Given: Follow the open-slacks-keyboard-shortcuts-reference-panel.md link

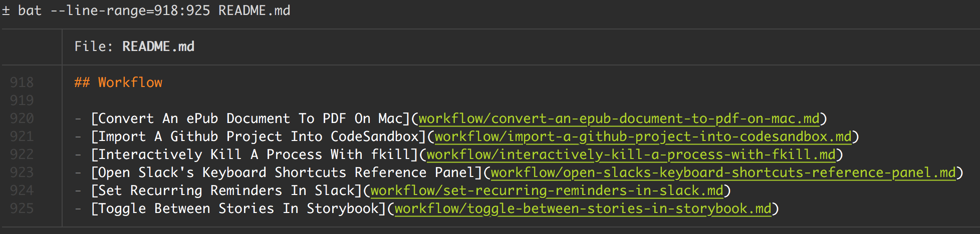Looking at the screenshot, I should click(723, 172).
